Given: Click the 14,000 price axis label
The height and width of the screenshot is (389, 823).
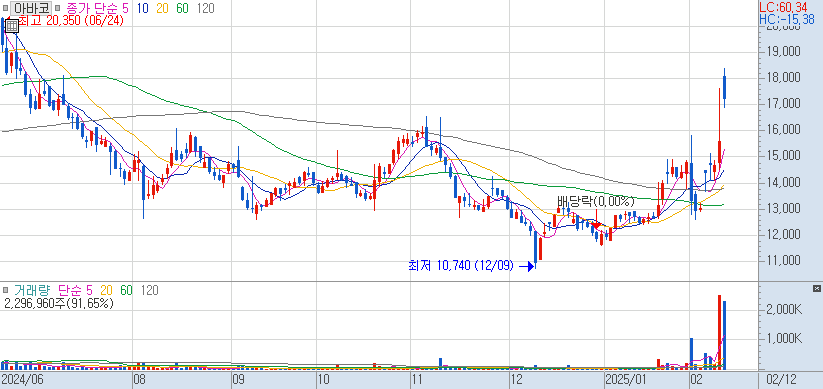Looking at the screenshot, I should tap(783, 183).
